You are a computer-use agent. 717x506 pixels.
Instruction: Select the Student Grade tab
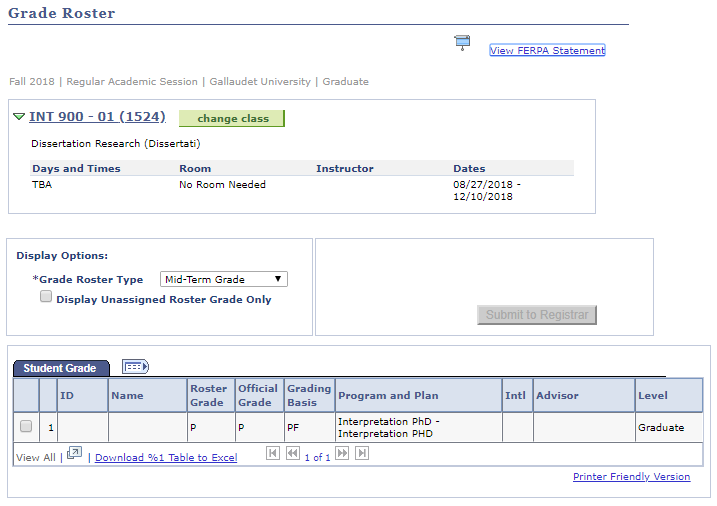point(60,368)
